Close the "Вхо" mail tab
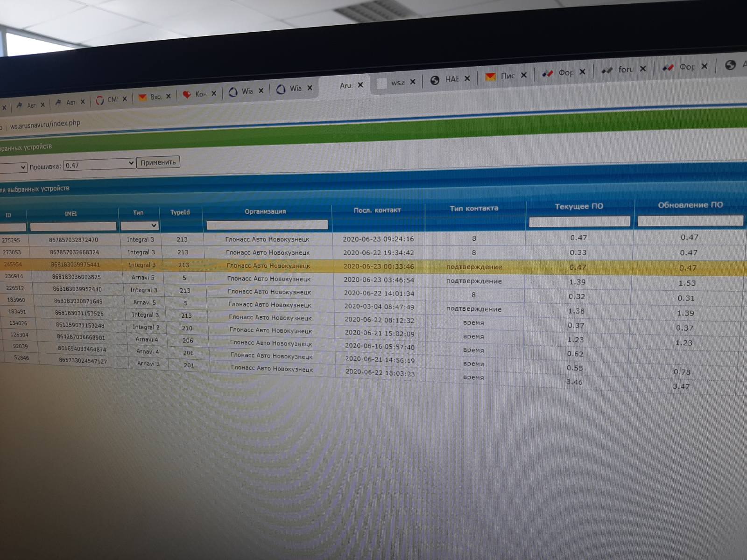The image size is (747, 560). 168,96
